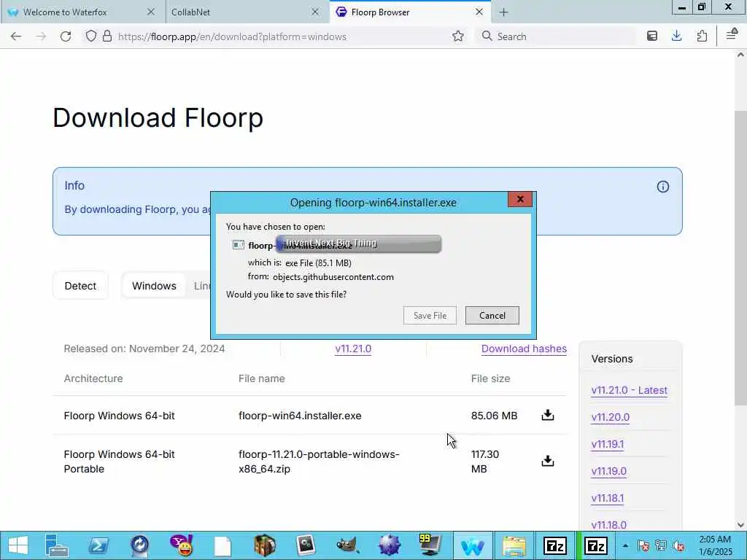Click the network status tray icon
Viewport: 747px width, 560px height.
tap(661, 545)
